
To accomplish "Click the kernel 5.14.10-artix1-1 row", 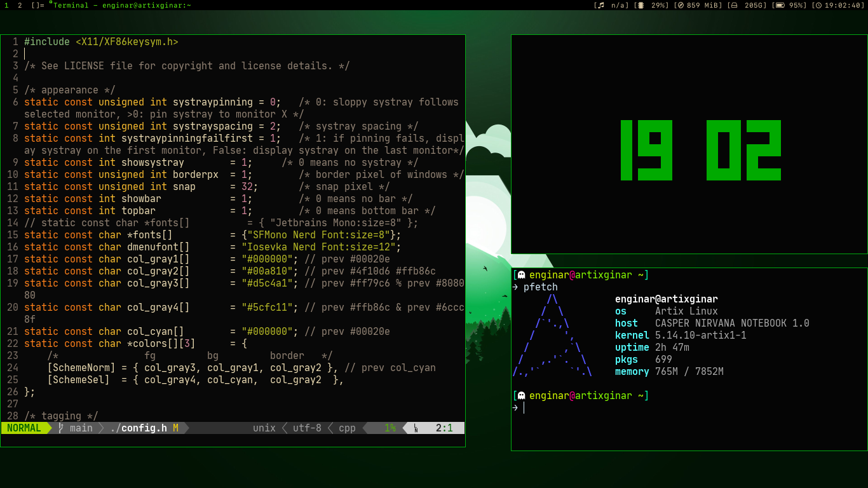I will point(681,335).
